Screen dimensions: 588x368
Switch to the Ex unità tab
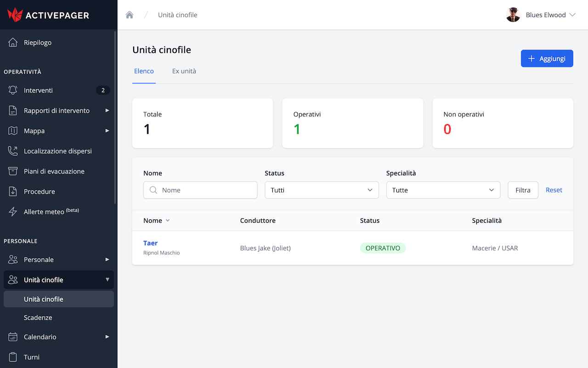(x=184, y=71)
